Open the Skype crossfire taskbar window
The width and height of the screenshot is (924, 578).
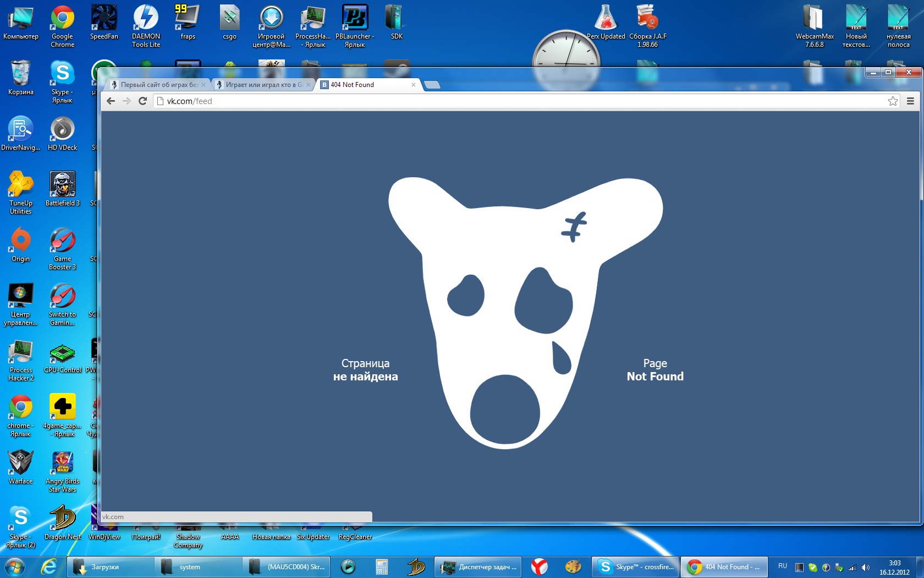[x=636, y=566]
